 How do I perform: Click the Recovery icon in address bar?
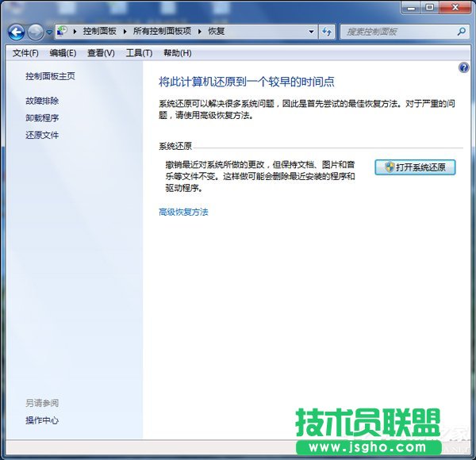coord(62,31)
